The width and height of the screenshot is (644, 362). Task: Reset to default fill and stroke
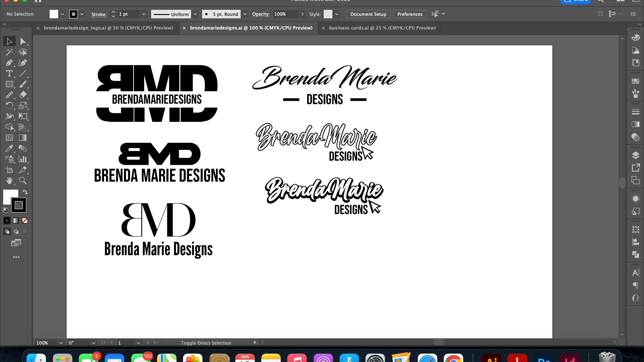pyautogui.click(x=5, y=210)
